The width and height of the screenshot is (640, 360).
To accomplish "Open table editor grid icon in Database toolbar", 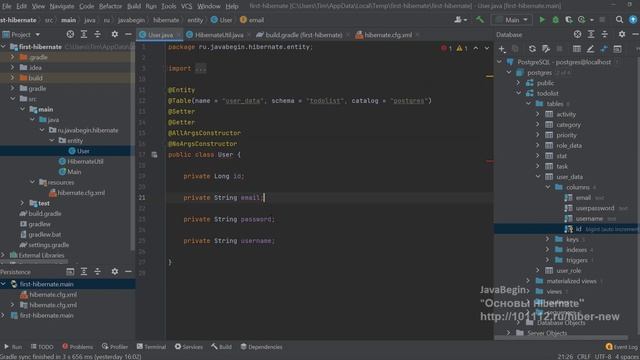I will coord(577,49).
